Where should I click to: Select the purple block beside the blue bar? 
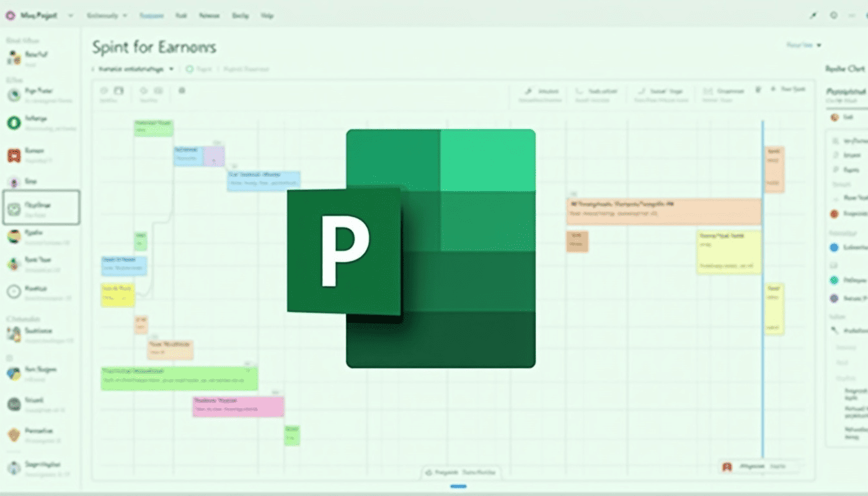tap(214, 156)
